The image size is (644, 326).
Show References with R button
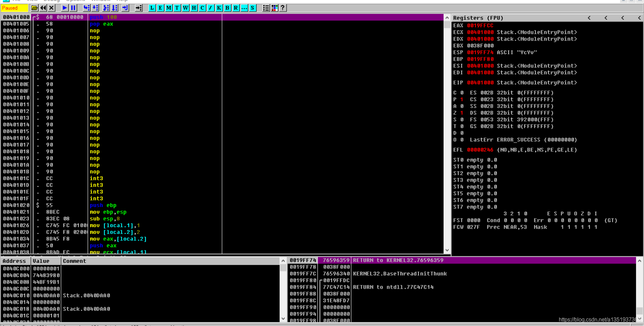pyautogui.click(x=236, y=8)
